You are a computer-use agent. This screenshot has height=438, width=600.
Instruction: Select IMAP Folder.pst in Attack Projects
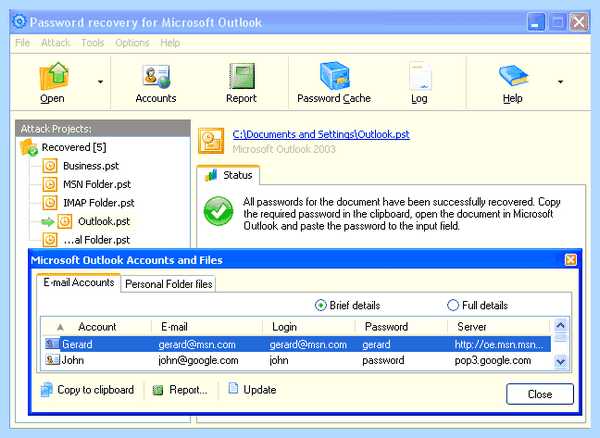pyautogui.click(x=99, y=203)
